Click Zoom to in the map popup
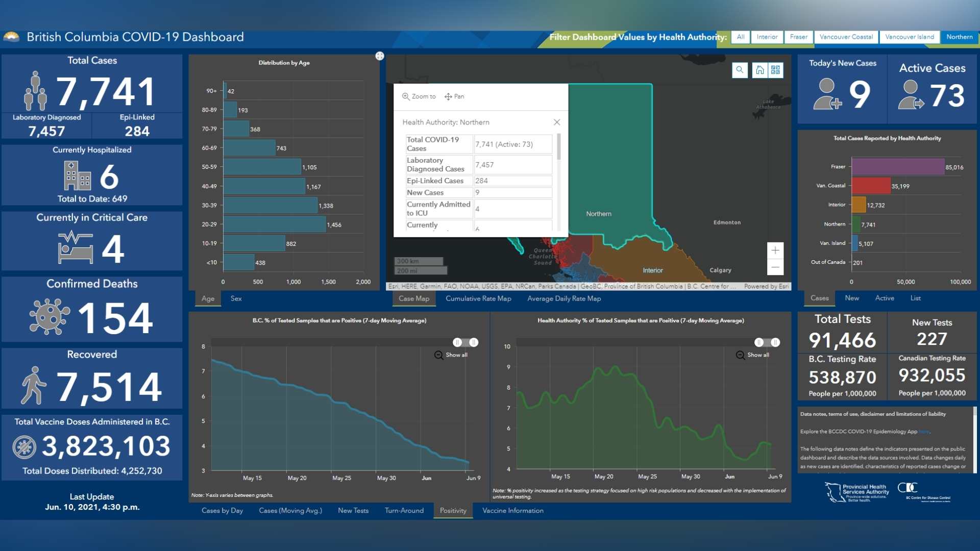 click(419, 96)
